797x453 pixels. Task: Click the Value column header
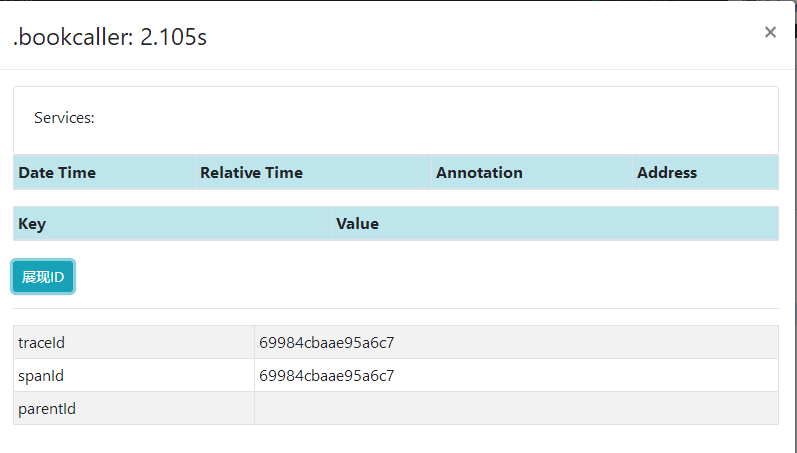pyautogui.click(x=357, y=224)
